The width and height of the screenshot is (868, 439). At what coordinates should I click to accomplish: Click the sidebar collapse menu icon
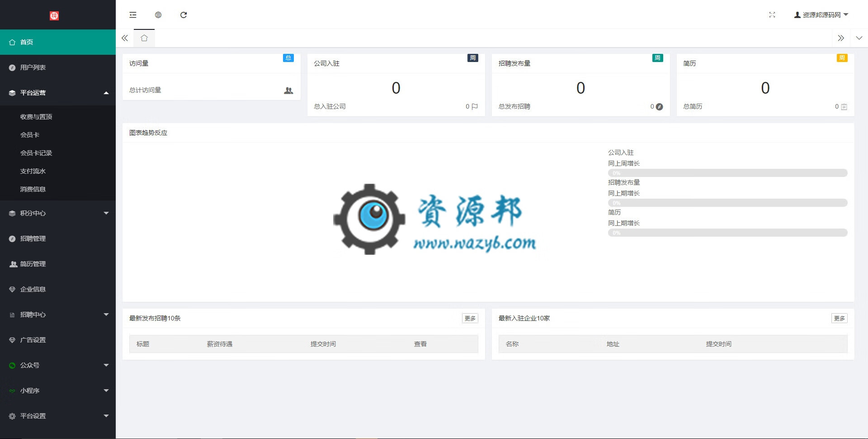coord(133,15)
